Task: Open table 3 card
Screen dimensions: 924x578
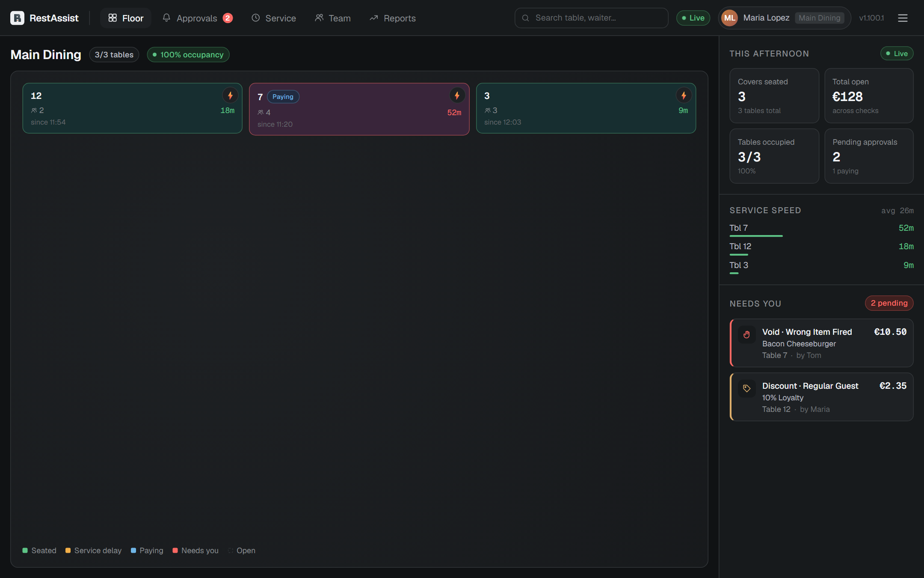Action: pyautogui.click(x=586, y=108)
